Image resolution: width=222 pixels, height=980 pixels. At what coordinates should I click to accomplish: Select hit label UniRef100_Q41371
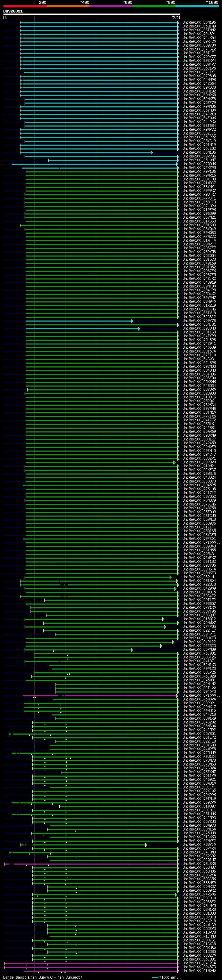click(199, 661)
